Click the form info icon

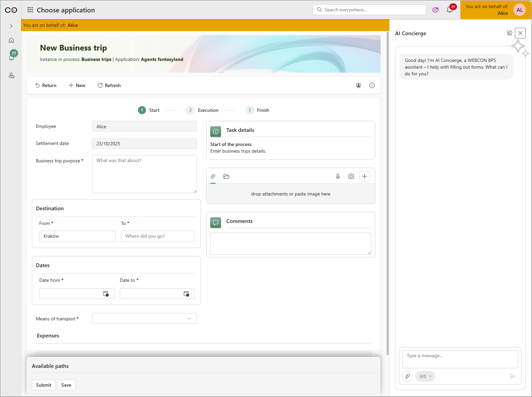pos(372,85)
